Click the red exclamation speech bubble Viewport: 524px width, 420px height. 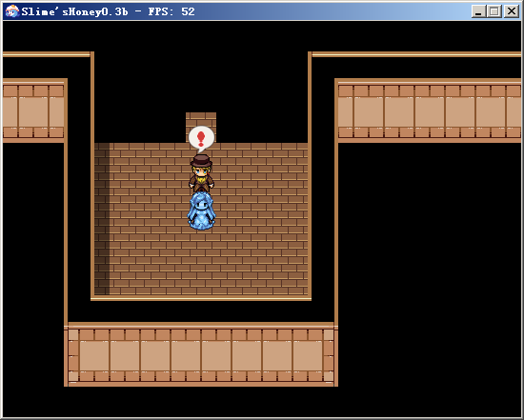(x=201, y=139)
